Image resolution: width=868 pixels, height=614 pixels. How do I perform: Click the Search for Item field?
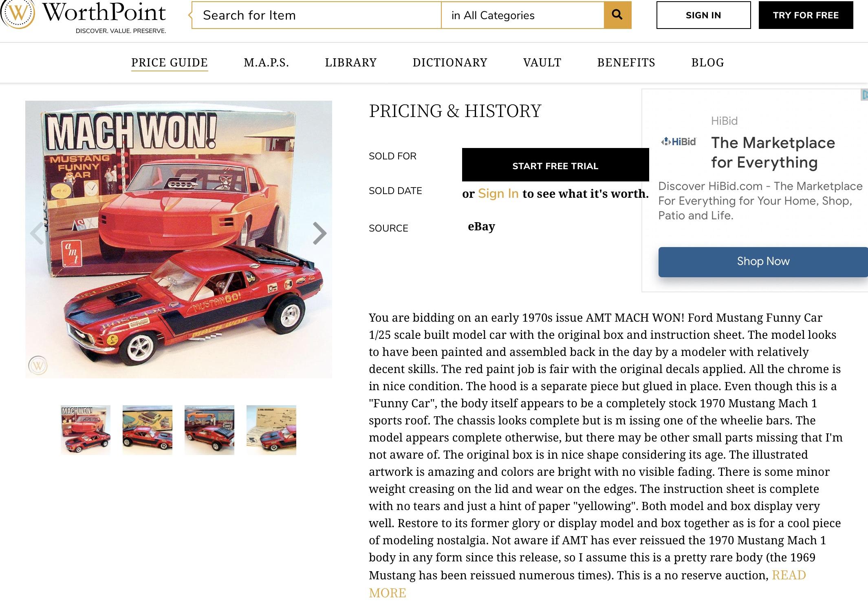point(317,15)
